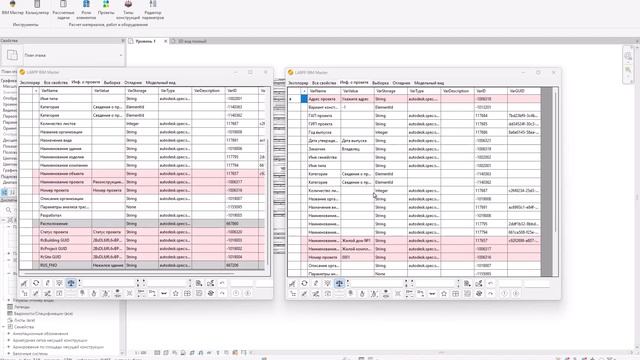Click the Количество листов cell in left window

tap(65, 123)
